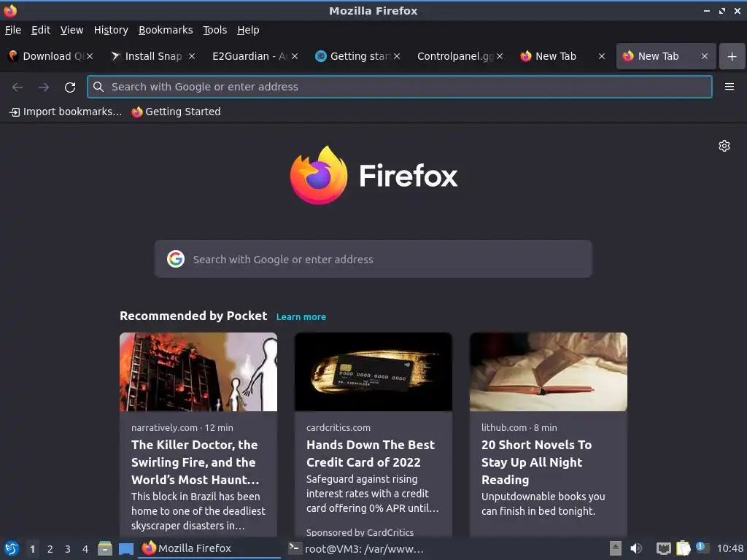Open the new tab plus button
Viewport: 747px width, 560px height.
732,56
